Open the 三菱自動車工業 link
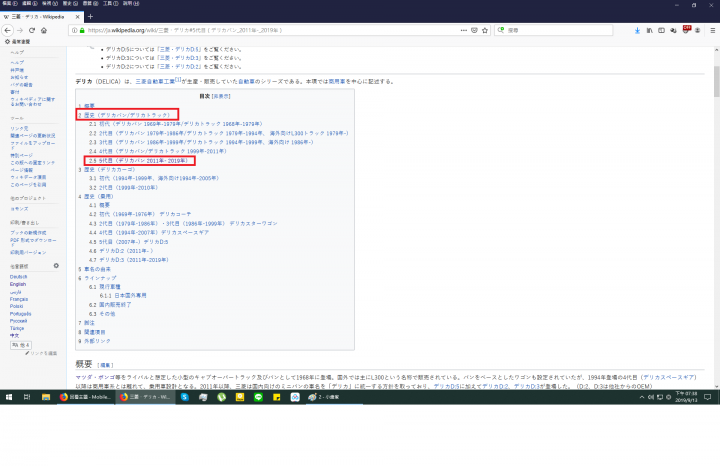 point(155,81)
